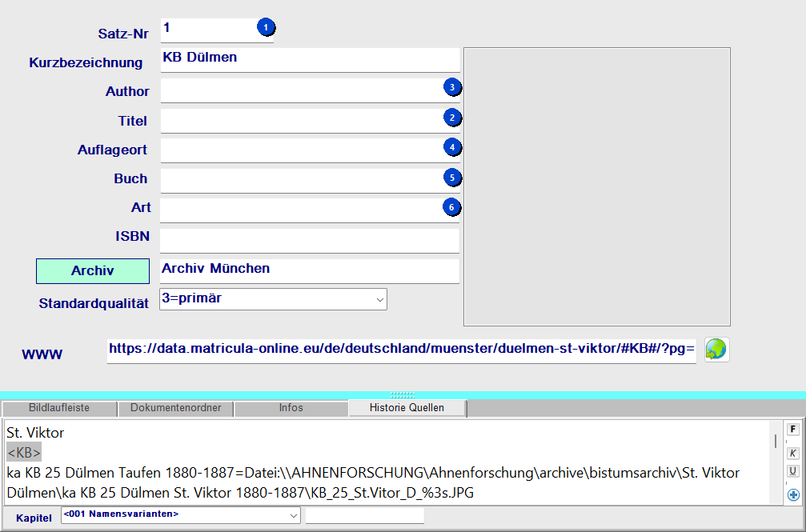This screenshot has width=806, height=532.
Task: Click the blue badge 2 in Titel field
Action: 452,118
